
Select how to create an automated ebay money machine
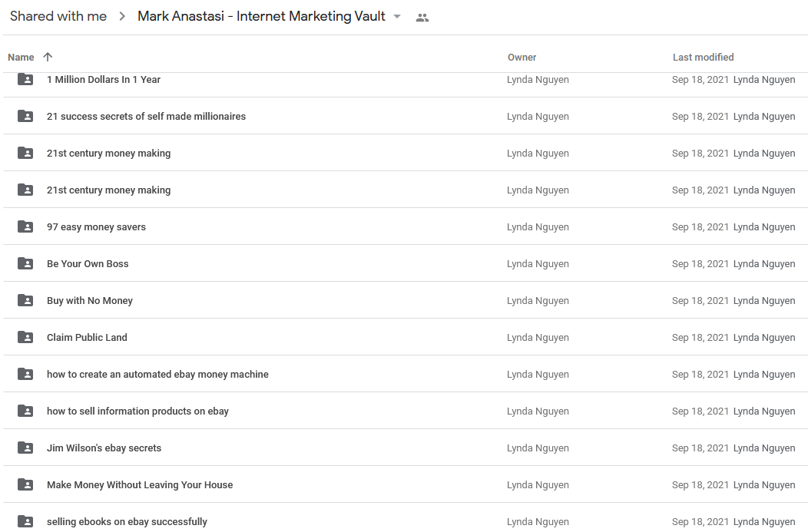pos(157,375)
